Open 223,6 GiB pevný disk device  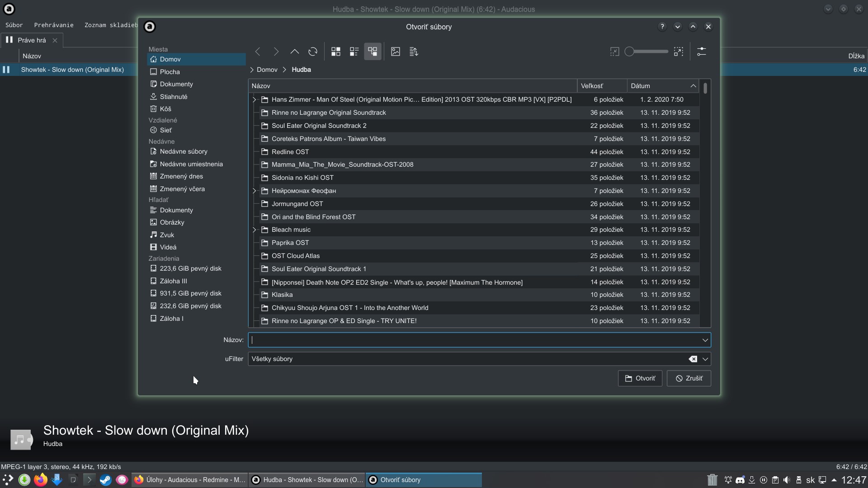coord(196,268)
